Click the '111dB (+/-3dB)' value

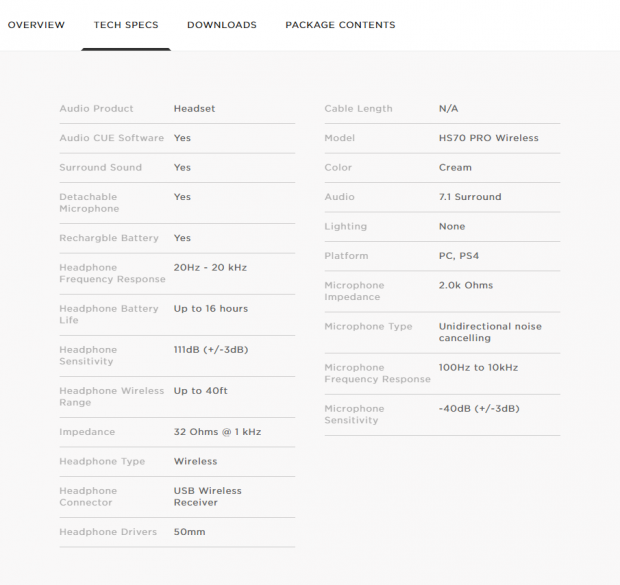point(211,350)
